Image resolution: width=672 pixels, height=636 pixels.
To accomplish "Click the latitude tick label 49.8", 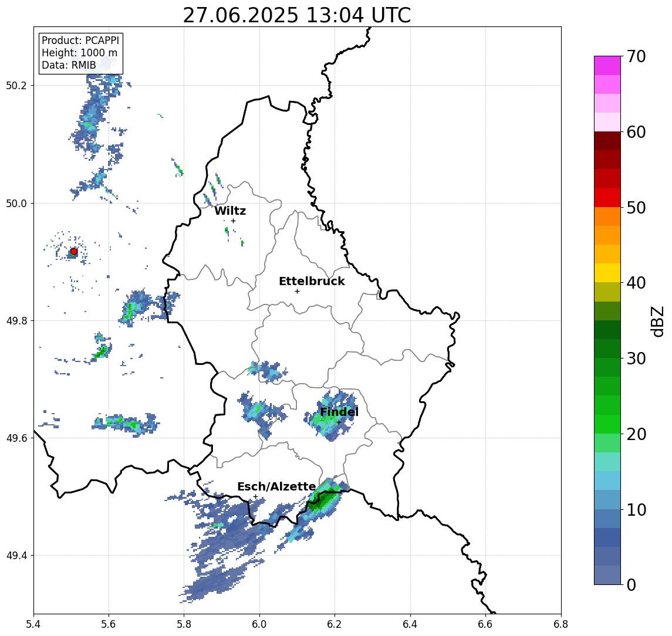I will (x=16, y=320).
